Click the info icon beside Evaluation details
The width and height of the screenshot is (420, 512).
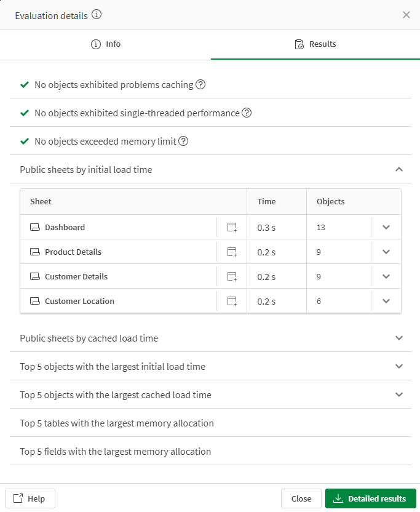(x=97, y=15)
